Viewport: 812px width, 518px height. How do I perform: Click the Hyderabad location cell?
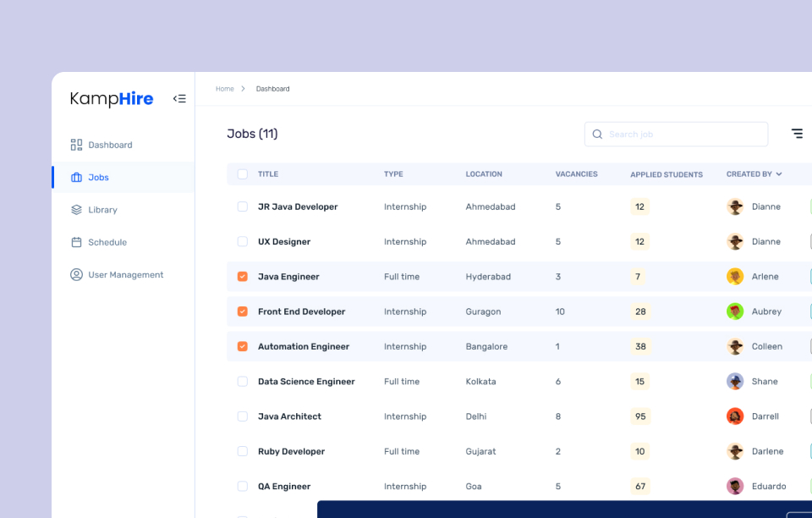click(488, 277)
